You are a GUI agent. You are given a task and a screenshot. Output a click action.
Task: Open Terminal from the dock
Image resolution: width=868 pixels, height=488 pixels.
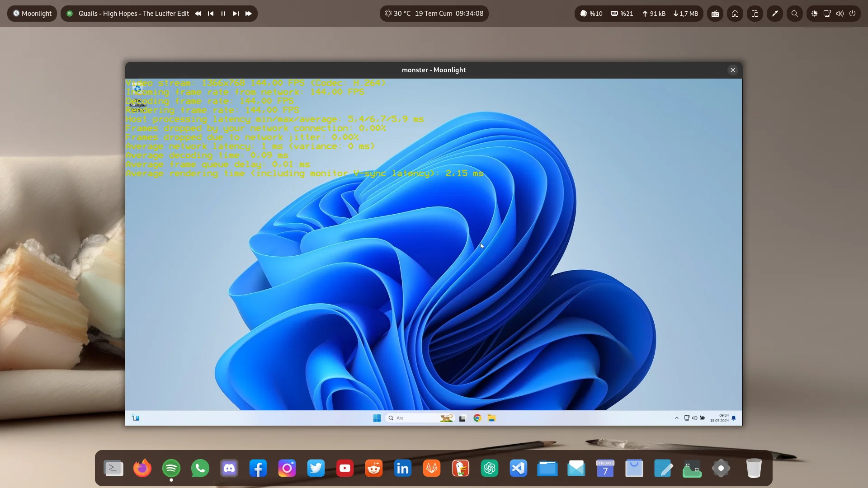coord(113,469)
